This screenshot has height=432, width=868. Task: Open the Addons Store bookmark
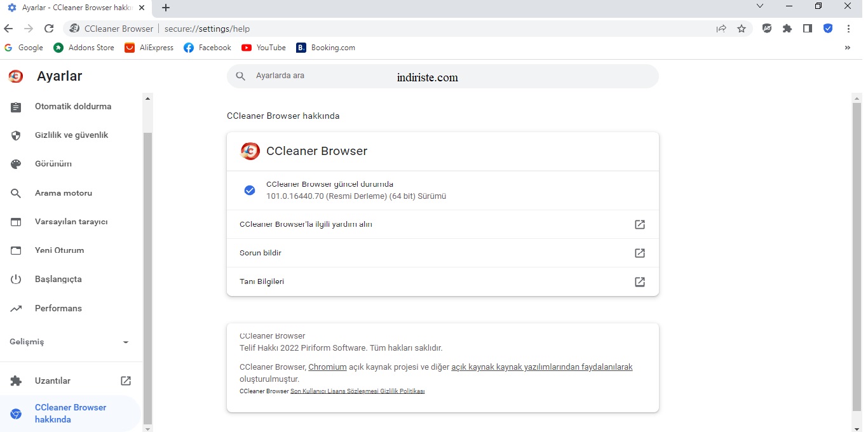pos(84,48)
